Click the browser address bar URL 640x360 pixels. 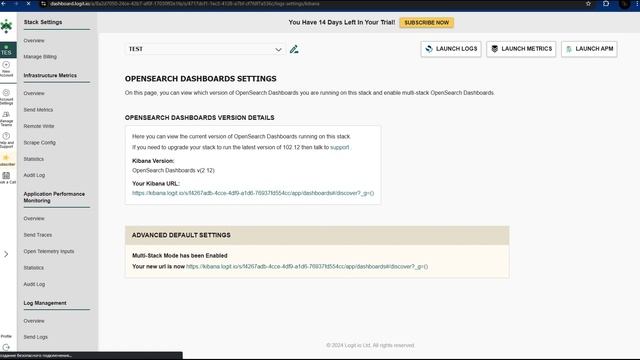[x=184, y=4]
